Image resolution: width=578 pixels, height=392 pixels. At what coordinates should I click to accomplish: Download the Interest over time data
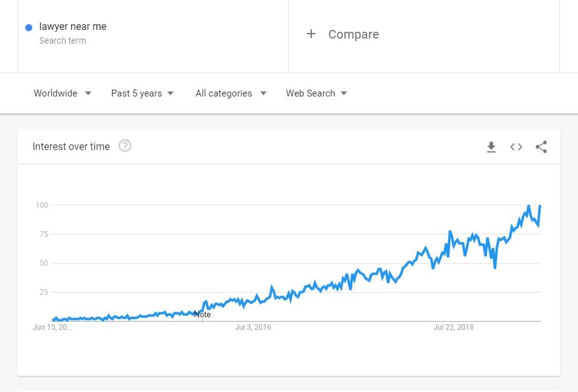point(491,147)
